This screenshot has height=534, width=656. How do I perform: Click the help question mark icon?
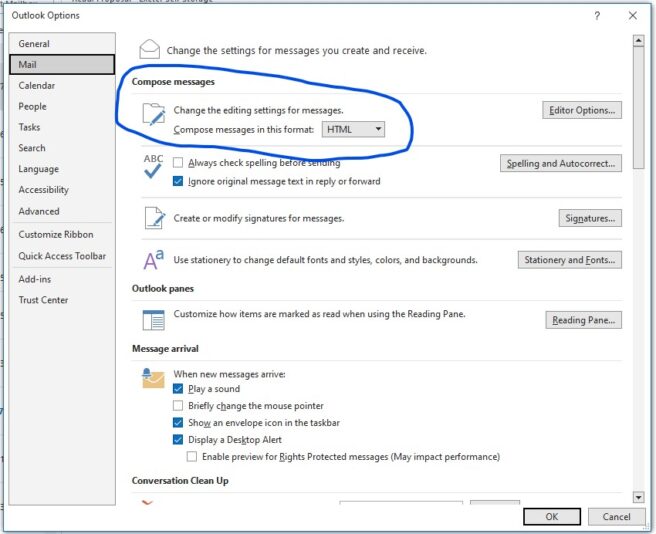pyautogui.click(x=597, y=16)
